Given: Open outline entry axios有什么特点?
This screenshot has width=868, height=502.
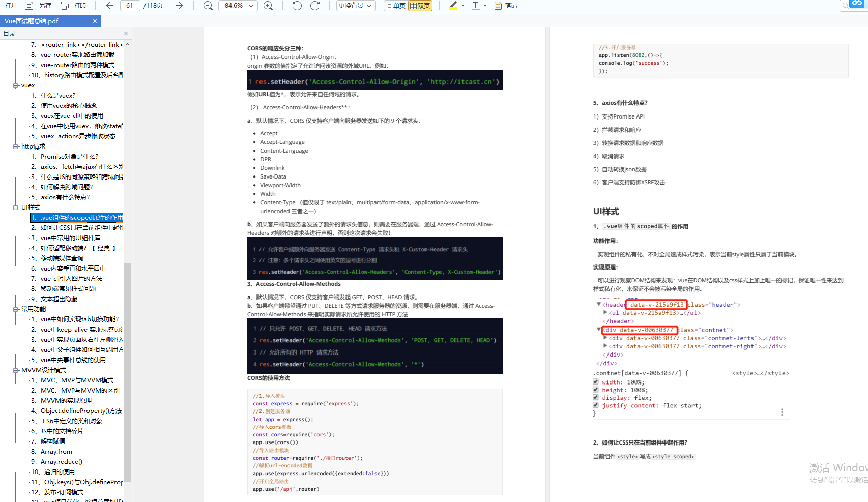Looking at the screenshot, I should [61, 197].
